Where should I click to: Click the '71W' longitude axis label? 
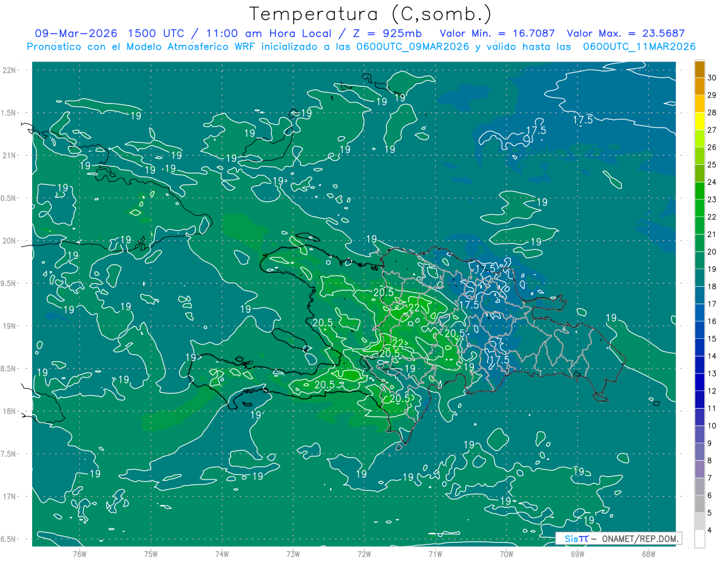[435, 554]
